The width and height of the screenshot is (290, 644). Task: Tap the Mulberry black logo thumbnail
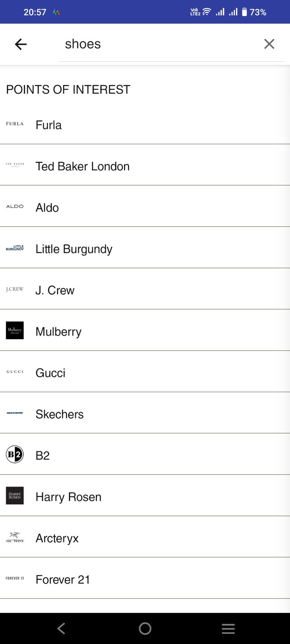pyautogui.click(x=15, y=330)
